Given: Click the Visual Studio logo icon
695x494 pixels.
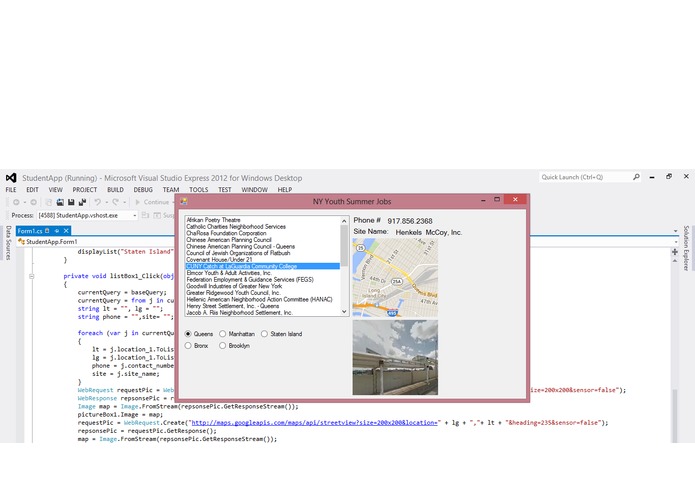Looking at the screenshot, I should coord(11,178).
